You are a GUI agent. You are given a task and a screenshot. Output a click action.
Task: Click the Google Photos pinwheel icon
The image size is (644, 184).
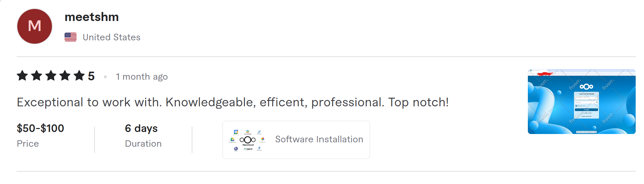[263, 139]
